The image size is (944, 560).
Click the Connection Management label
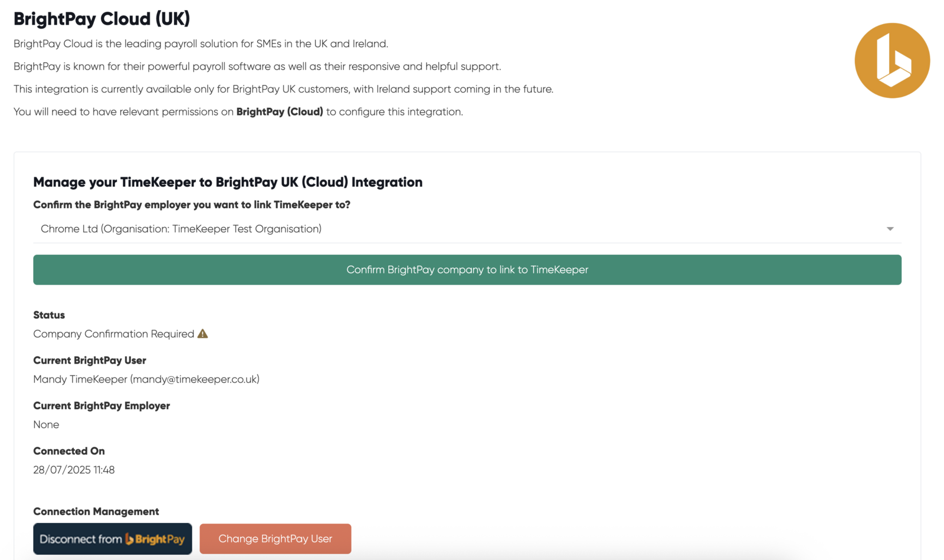tap(96, 511)
